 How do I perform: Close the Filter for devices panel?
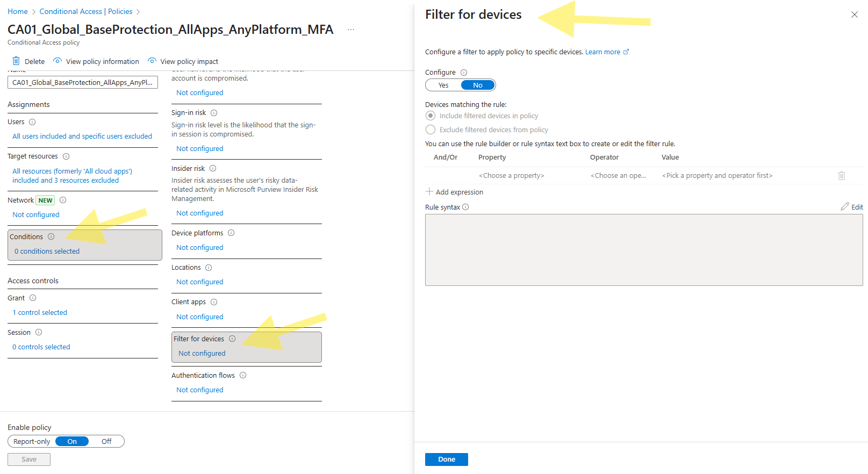click(x=855, y=15)
